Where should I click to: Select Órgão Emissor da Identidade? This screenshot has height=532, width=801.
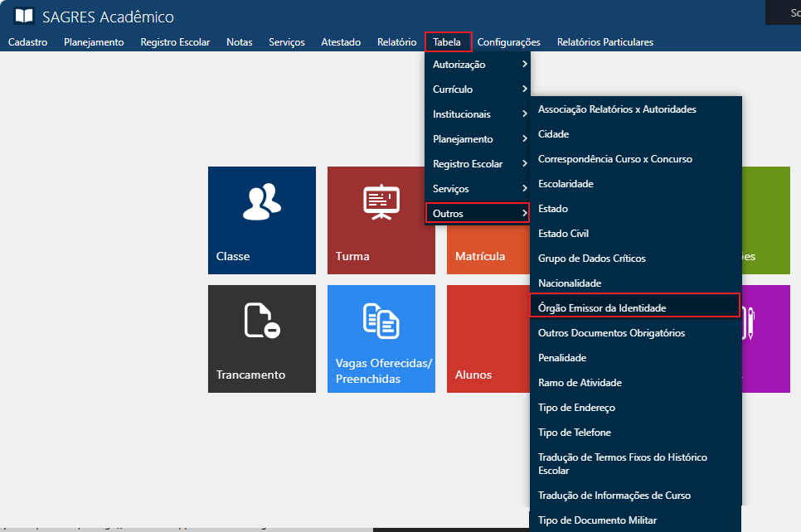pyautogui.click(x=602, y=308)
